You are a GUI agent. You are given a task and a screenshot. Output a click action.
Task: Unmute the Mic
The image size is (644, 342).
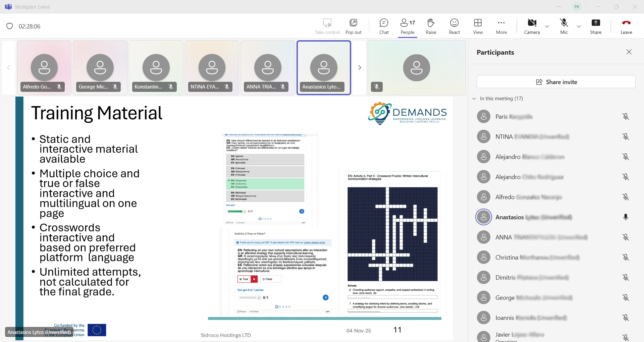point(564,26)
